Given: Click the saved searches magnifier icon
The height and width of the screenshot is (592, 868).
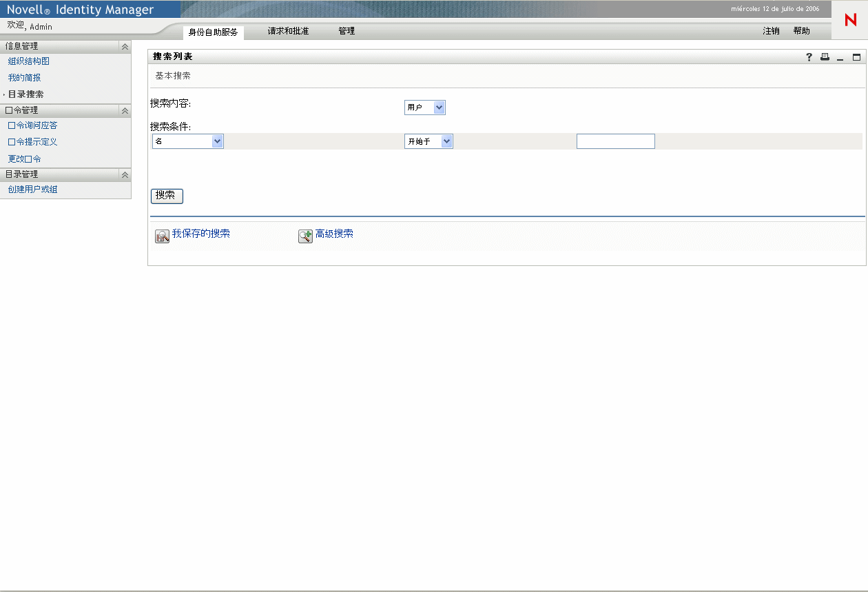Looking at the screenshot, I should click(x=162, y=236).
